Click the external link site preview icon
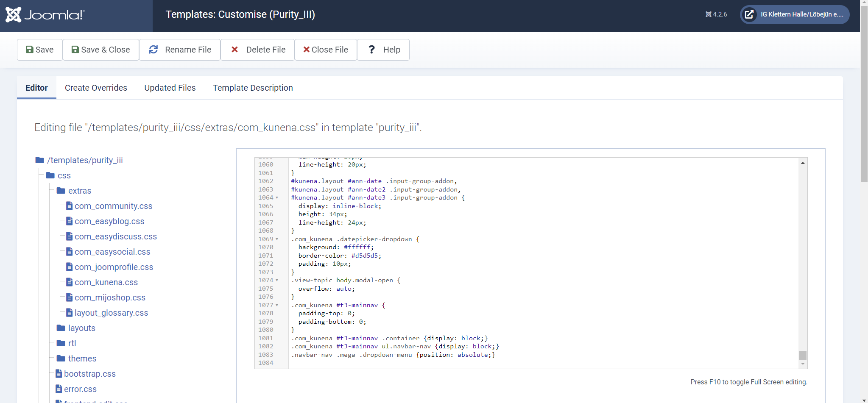The width and height of the screenshot is (868, 403). coord(749,14)
